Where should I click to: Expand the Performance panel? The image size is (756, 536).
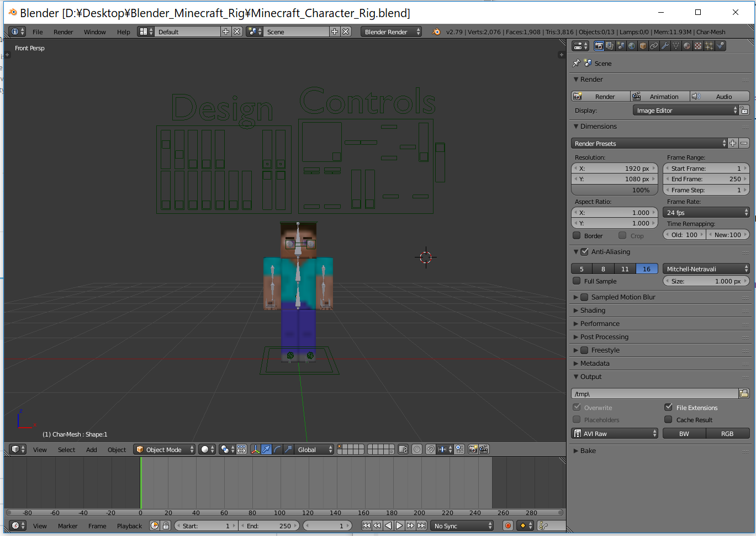[600, 323]
